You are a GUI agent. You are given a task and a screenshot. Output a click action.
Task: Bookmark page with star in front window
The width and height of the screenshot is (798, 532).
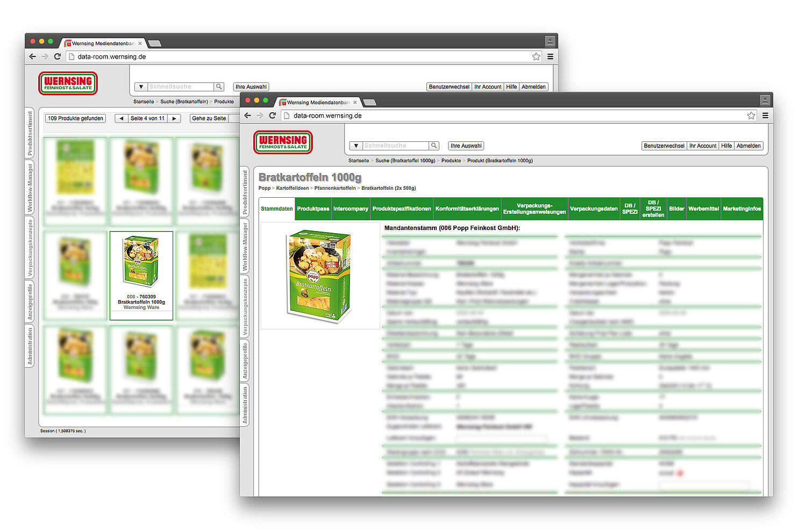[x=751, y=116]
